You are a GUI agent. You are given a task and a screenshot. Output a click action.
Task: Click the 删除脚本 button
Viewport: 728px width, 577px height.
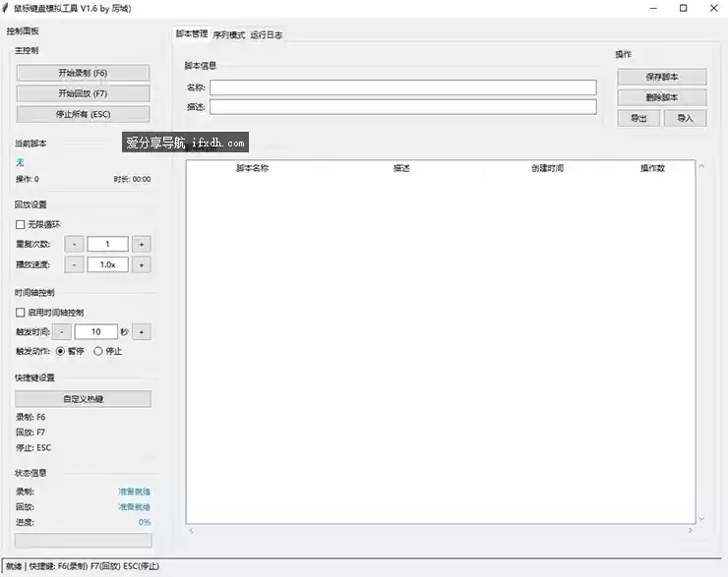click(662, 97)
